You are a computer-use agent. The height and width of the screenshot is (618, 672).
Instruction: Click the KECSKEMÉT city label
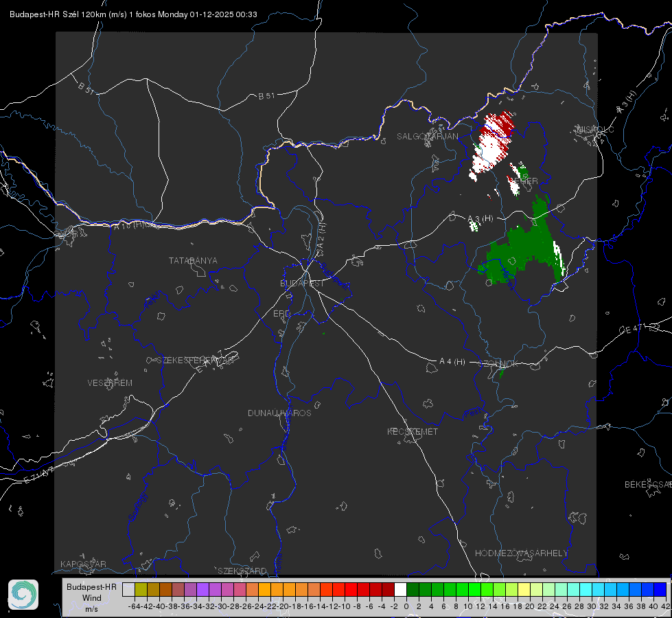click(x=413, y=432)
